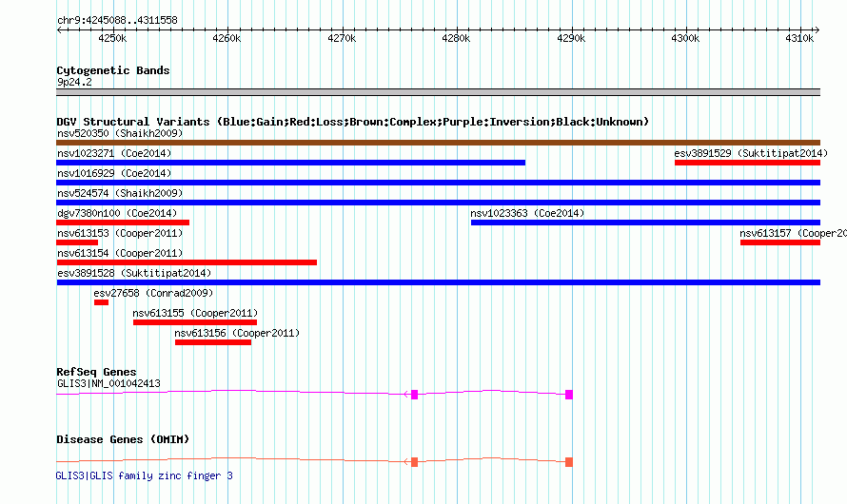The image size is (847, 504).
Task: Open the esv27658 (Conrad2009) label
Action: point(153,293)
